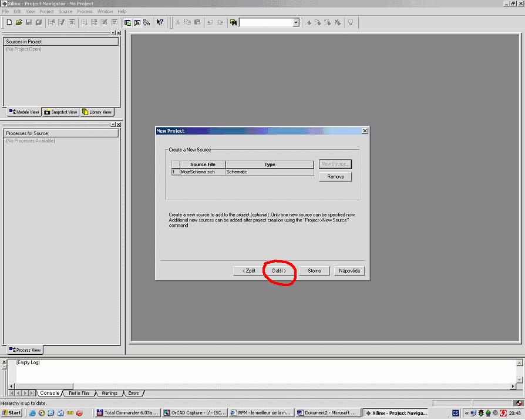Open the toolbar search combo box arrow
Screen dimensions: 525x420
[x=296, y=22]
